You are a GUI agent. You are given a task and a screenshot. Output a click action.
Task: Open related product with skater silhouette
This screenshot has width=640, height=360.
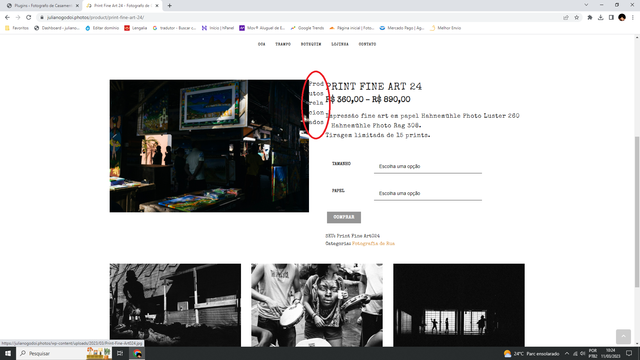tap(175, 305)
